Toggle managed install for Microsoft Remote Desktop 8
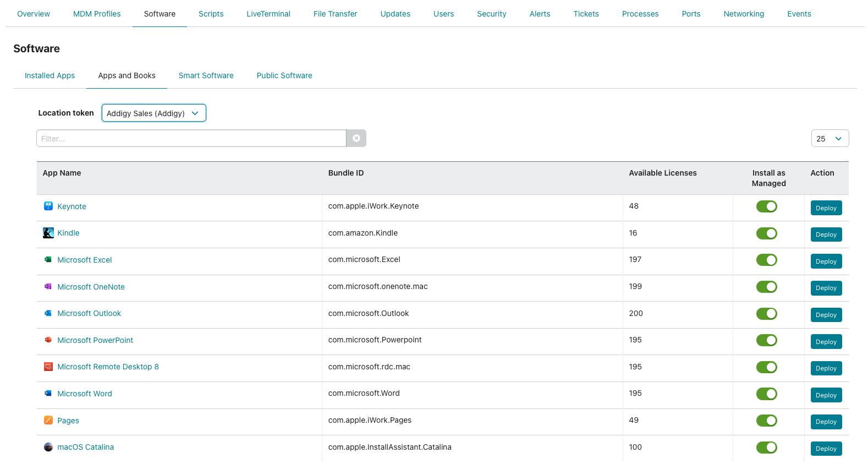The height and width of the screenshot is (469, 868). pyautogui.click(x=767, y=367)
